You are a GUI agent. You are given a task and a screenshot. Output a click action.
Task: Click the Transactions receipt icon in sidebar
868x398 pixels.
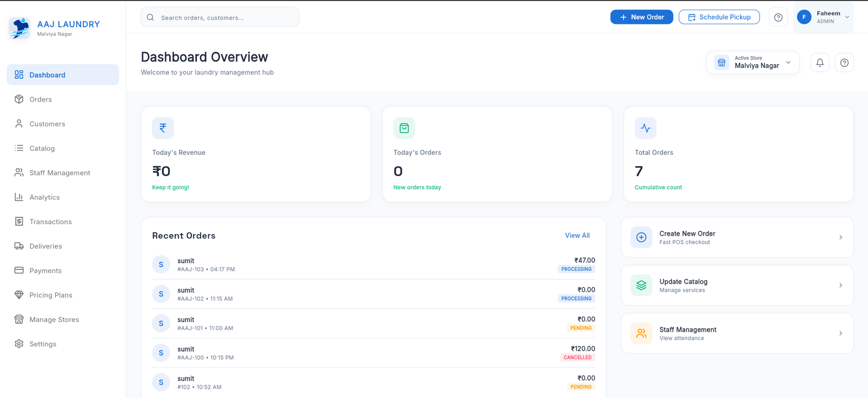tap(19, 222)
